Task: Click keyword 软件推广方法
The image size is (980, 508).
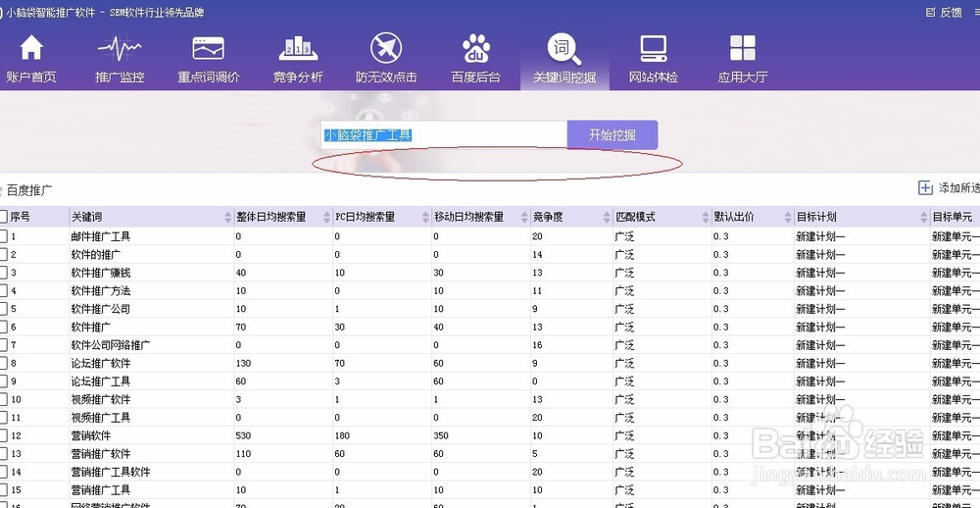Action: pyautogui.click(x=101, y=291)
